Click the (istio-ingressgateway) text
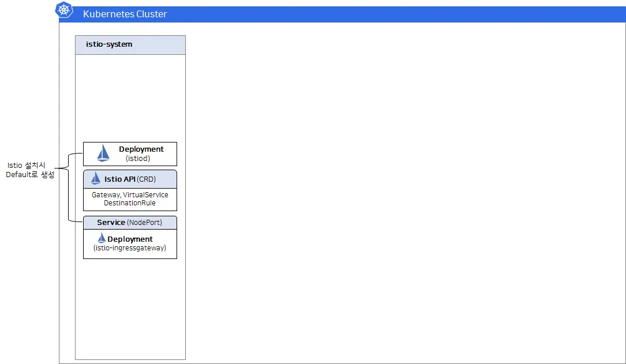The height and width of the screenshot is (364, 626). (x=130, y=248)
